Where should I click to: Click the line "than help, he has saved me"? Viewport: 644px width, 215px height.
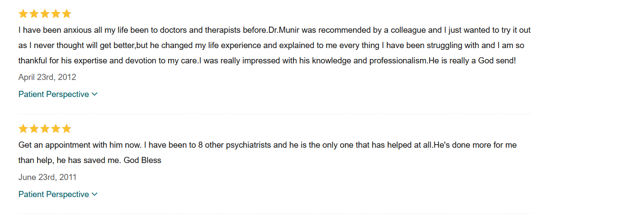pyautogui.click(x=90, y=160)
